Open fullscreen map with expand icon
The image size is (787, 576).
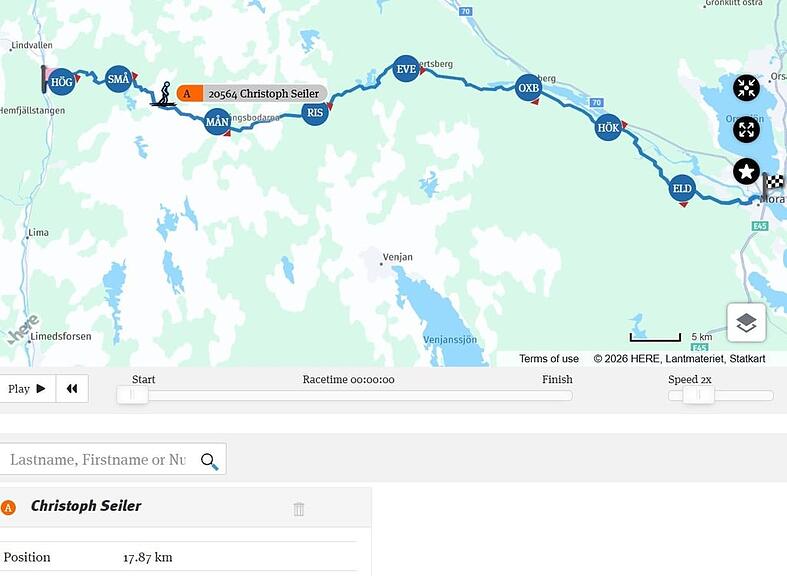click(746, 129)
